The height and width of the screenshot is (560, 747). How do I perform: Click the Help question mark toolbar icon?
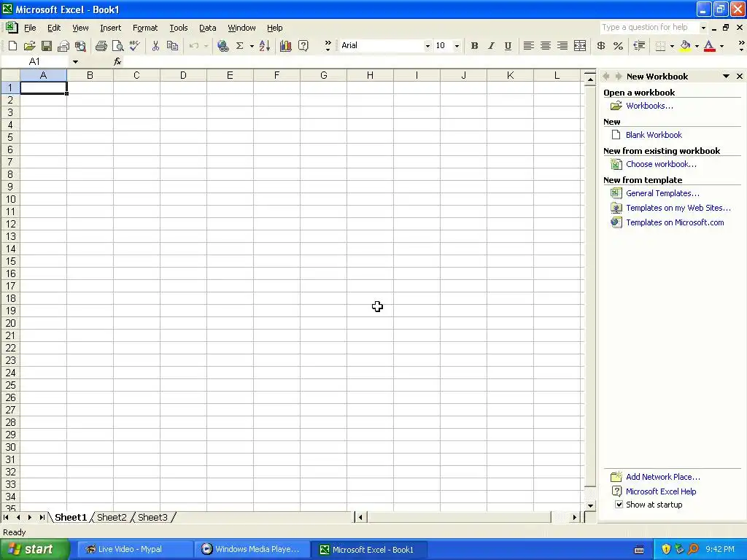tap(303, 46)
